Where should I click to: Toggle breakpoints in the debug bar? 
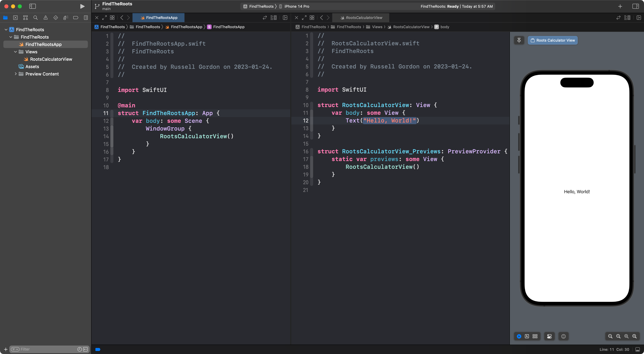97,349
